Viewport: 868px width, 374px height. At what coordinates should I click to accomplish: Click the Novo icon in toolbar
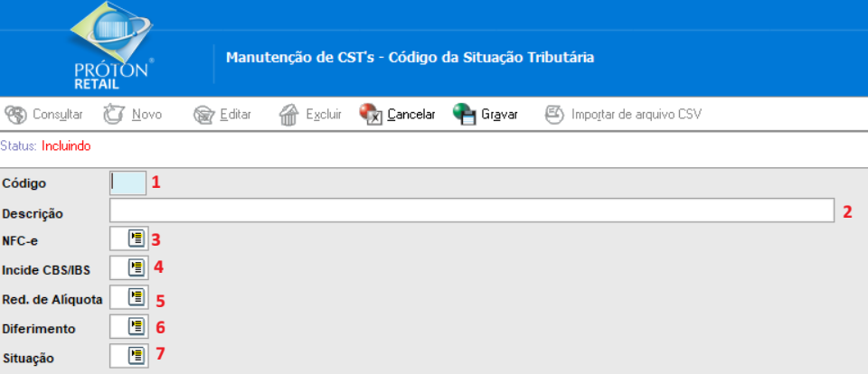point(114,115)
